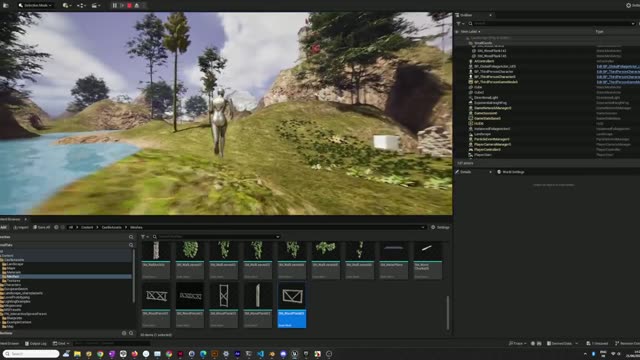Select the LightingExamples folder
This screenshot has width=640, height=360.
(17, 301)
